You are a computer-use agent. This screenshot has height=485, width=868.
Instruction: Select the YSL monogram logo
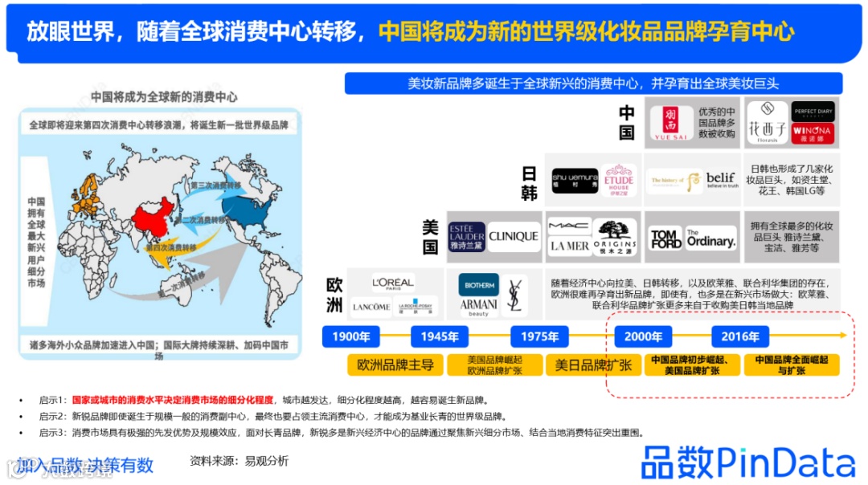pyautogui.click(x=514, y=295)
